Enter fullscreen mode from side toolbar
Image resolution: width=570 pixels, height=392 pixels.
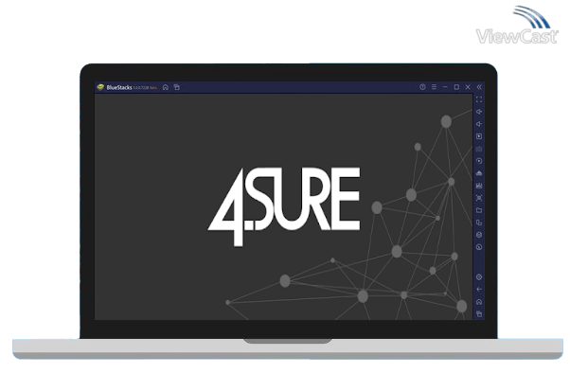[x=479, y=99]
